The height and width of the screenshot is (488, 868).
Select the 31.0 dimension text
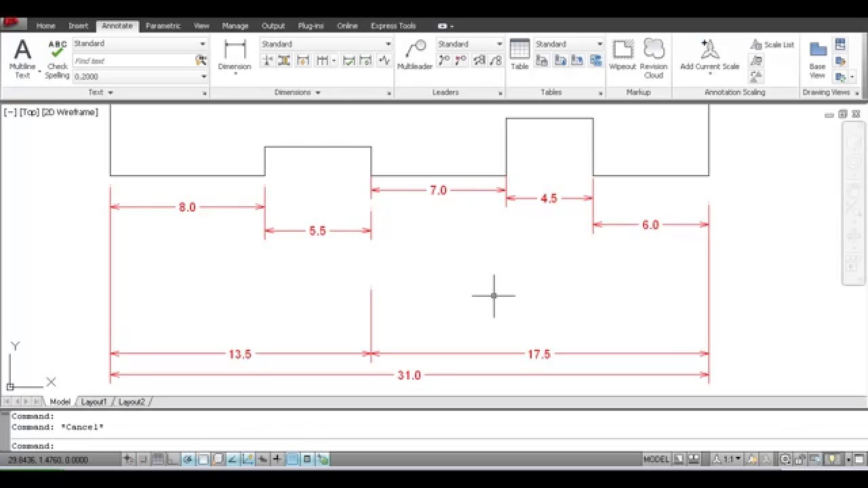409,375
